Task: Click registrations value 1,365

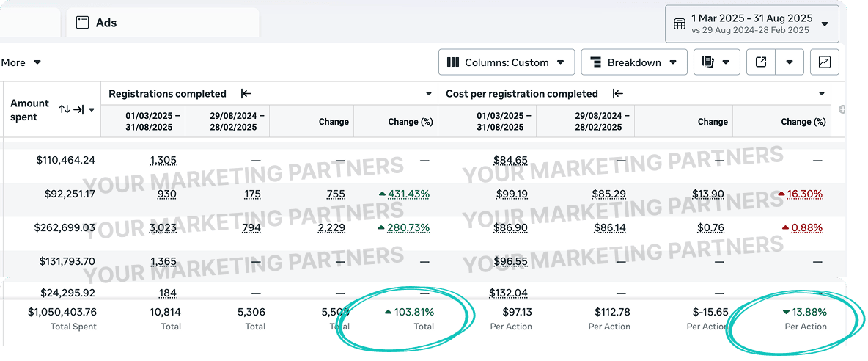Action: [x=163, y=262]
